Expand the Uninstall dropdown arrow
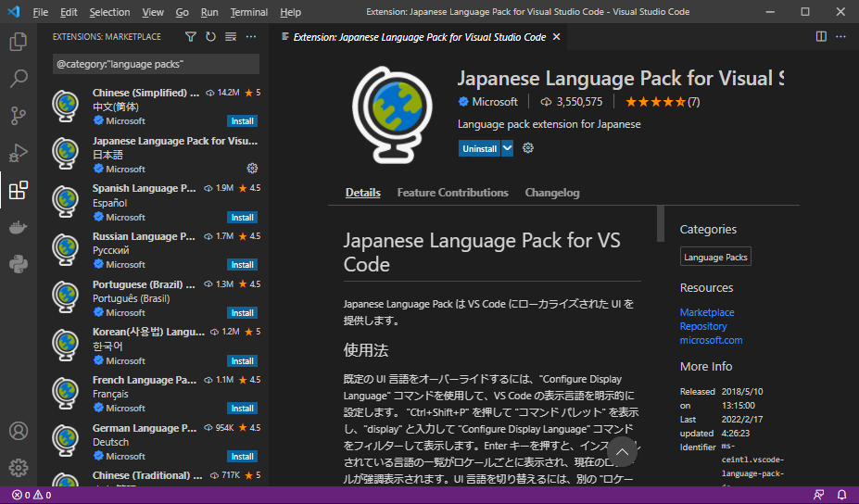Image resolution: width=859 pixels, height=504 pixels. click(507, 148)
